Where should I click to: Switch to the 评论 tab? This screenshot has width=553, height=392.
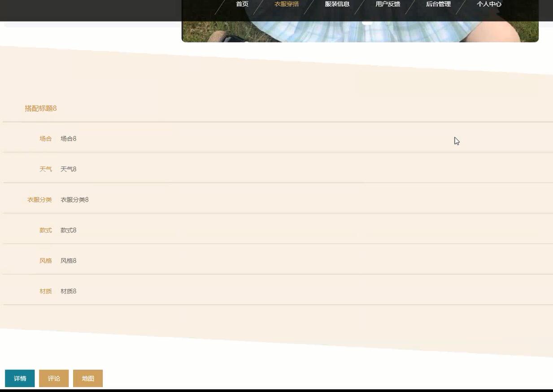pos(54,379)
